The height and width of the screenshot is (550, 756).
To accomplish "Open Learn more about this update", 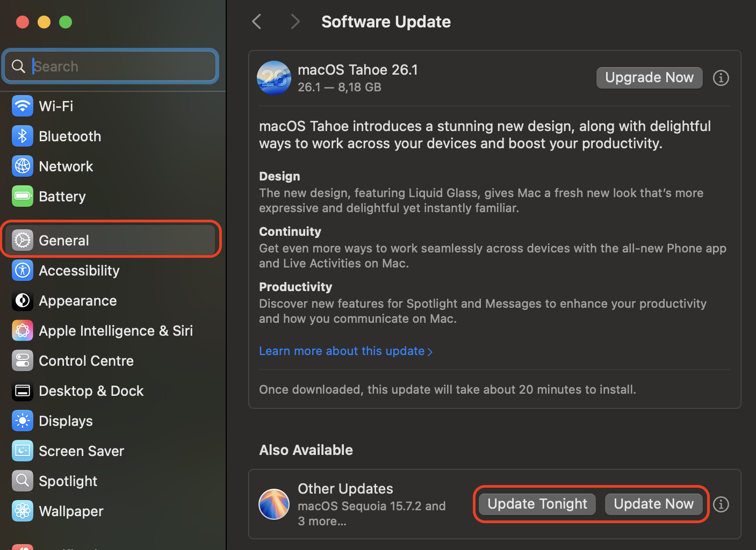I will point(346,351).
